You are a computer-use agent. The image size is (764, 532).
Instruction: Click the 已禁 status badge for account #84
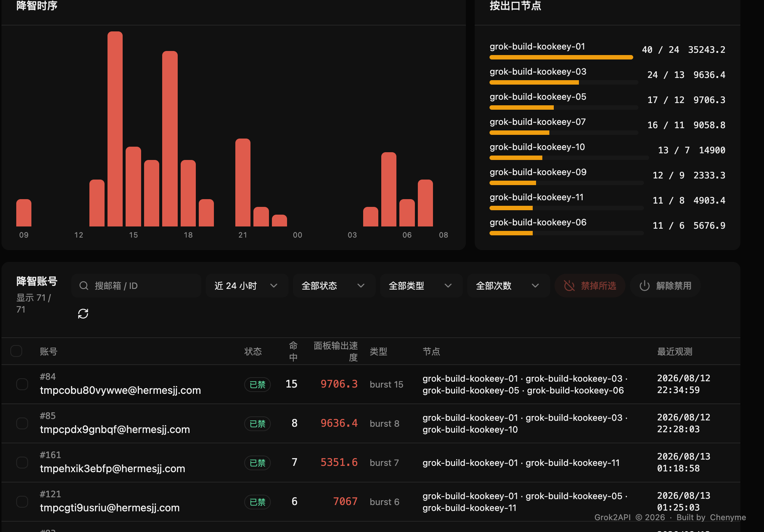click(x=257, y=385)
